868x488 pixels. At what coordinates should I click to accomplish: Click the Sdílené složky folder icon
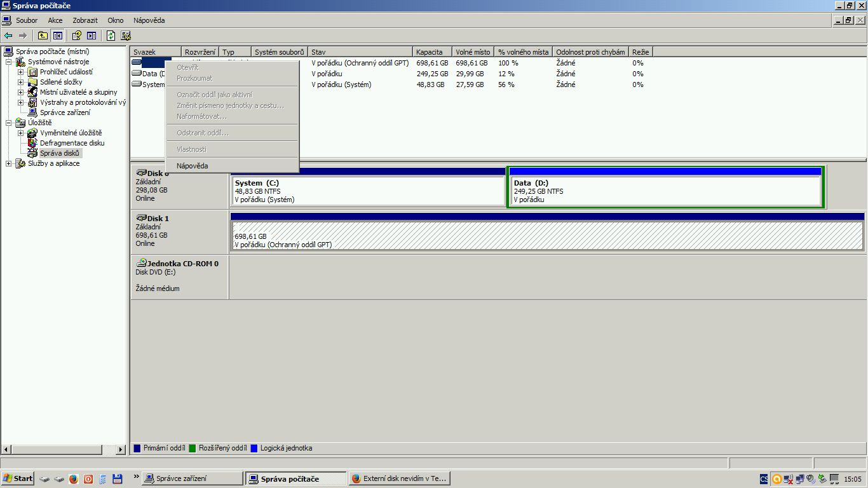(33, 82)
